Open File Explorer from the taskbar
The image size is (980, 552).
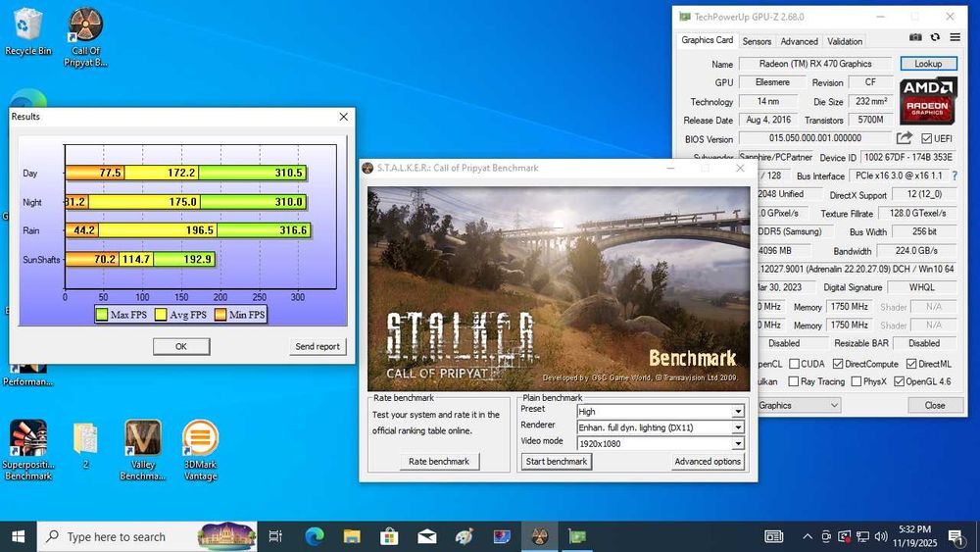point(352,536)
